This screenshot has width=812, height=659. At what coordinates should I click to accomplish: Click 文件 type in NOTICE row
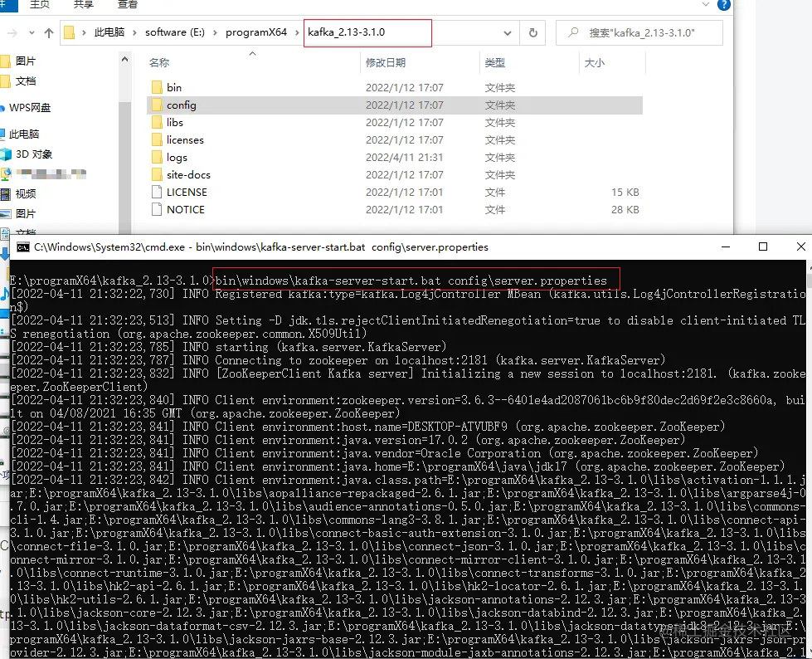(x=494, y=209)
